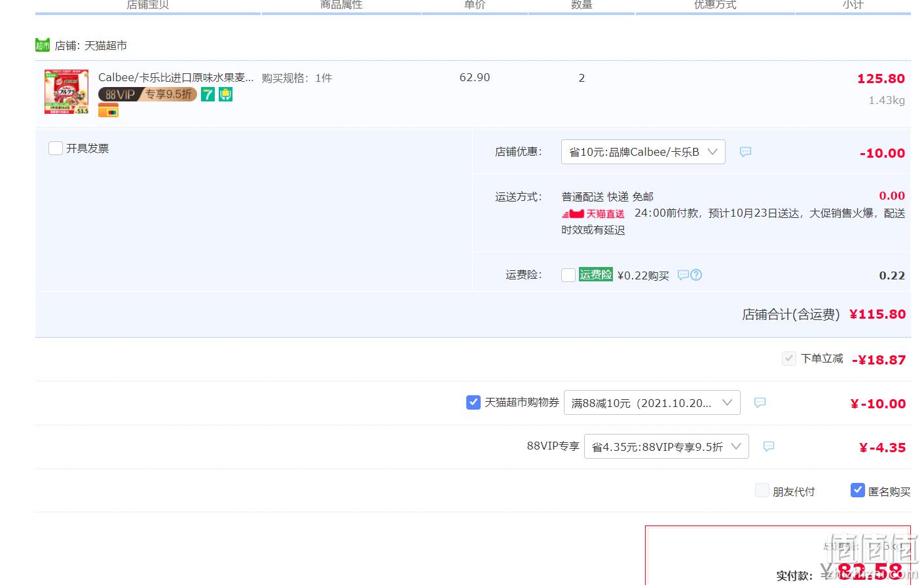The height and width of the screenshot is (585, 924).
Task: Click the 下单立减 amount -¥18.87
Action: pyautogui.click(x=879, y=360)
